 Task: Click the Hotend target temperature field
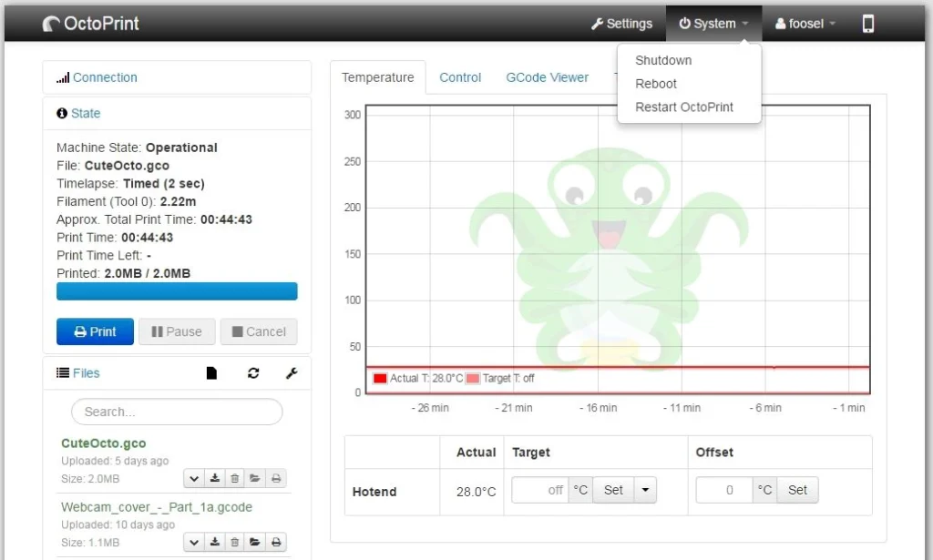pos(540,490)
